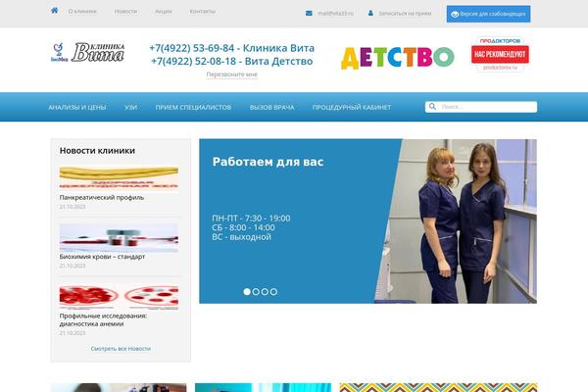
Task: Select the fourth slider dot
Action: pos(273,291)
